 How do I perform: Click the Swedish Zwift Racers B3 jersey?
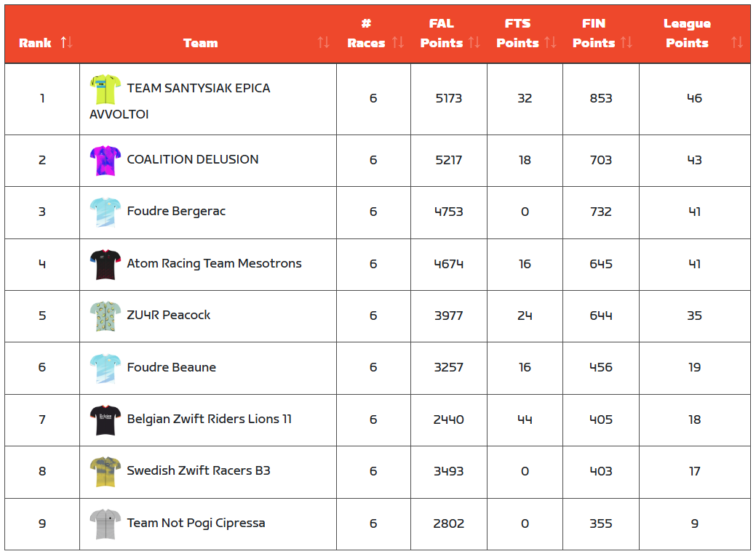[x=106, y=472]
